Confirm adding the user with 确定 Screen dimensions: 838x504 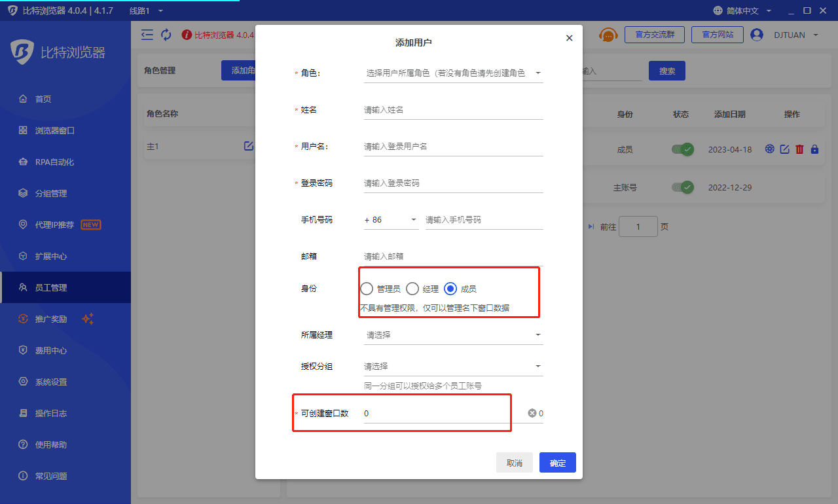557,462
